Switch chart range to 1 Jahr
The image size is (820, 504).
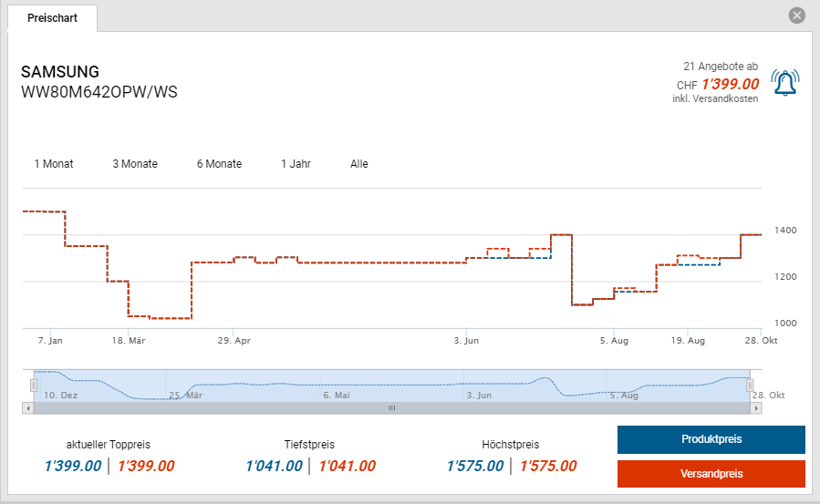click(x=296, y=164)
